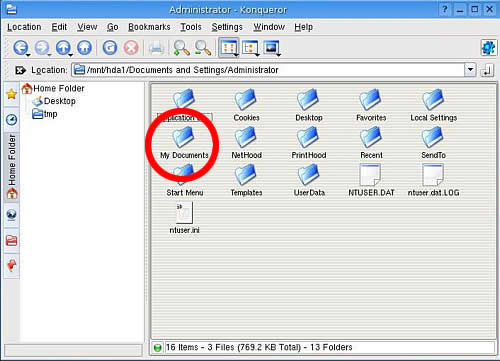Image resolution: width=500 pixels, height=361 pixels.
Task: Zoom out with the magnifier minus
Action: 203,48
